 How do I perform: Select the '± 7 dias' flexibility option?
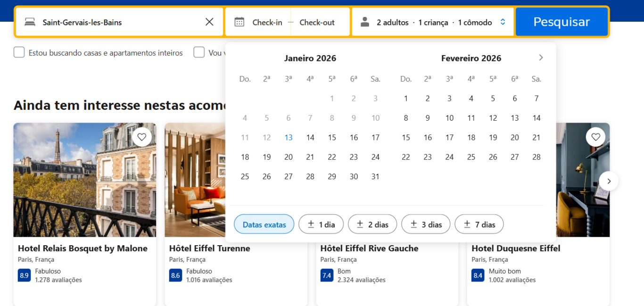click(479, 224)
